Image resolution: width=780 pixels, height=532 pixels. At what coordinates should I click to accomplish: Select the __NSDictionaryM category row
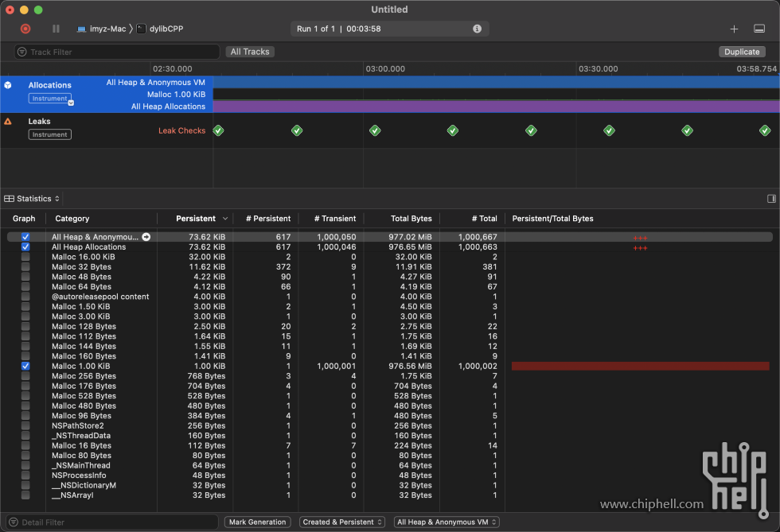[x=84, y=485]
